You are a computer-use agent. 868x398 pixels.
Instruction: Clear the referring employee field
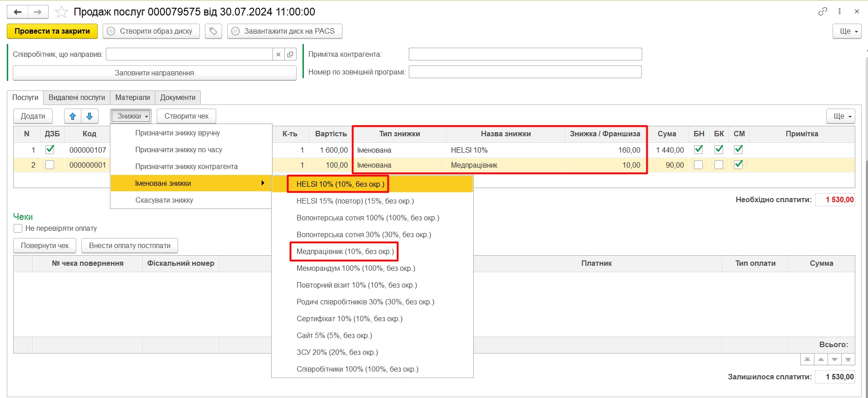[278, 55]
